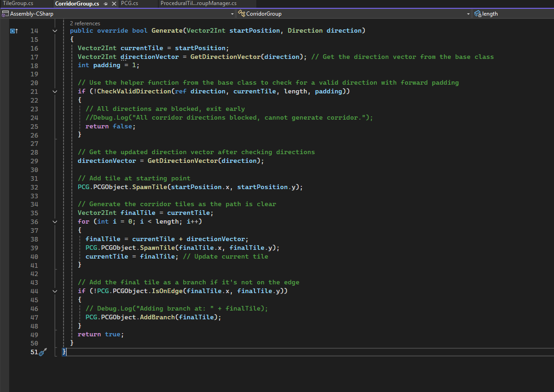The image size is (554, 392).
Task: Open the ProceduralTil...roupManager.cs tab
Action: (x=198, y=4)
